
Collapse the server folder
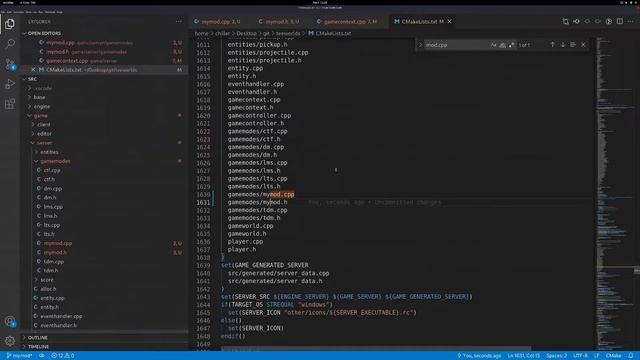44,143
